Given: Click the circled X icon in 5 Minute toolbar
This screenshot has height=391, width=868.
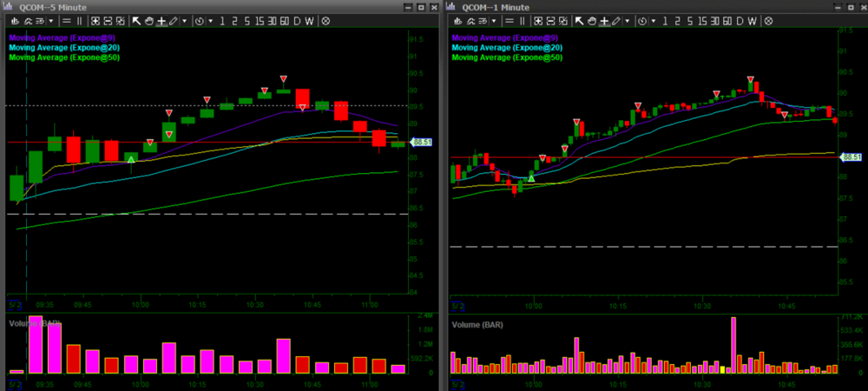Looking at the screenshot, I should 326,20.
